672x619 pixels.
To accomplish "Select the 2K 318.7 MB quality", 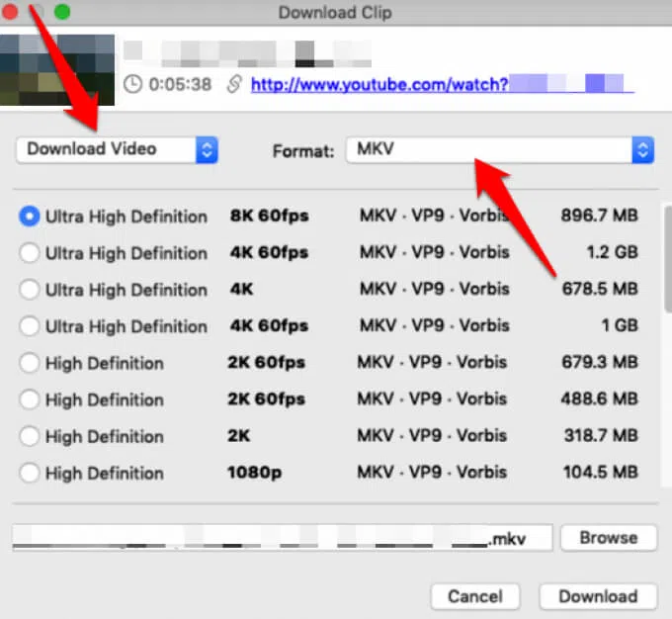I will pos(30,436).
